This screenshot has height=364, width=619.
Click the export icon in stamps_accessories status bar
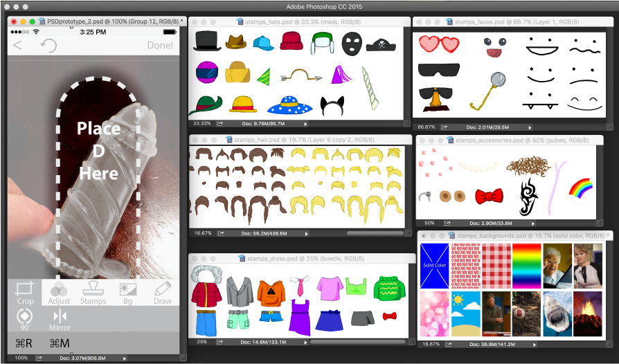coord(447,224)
